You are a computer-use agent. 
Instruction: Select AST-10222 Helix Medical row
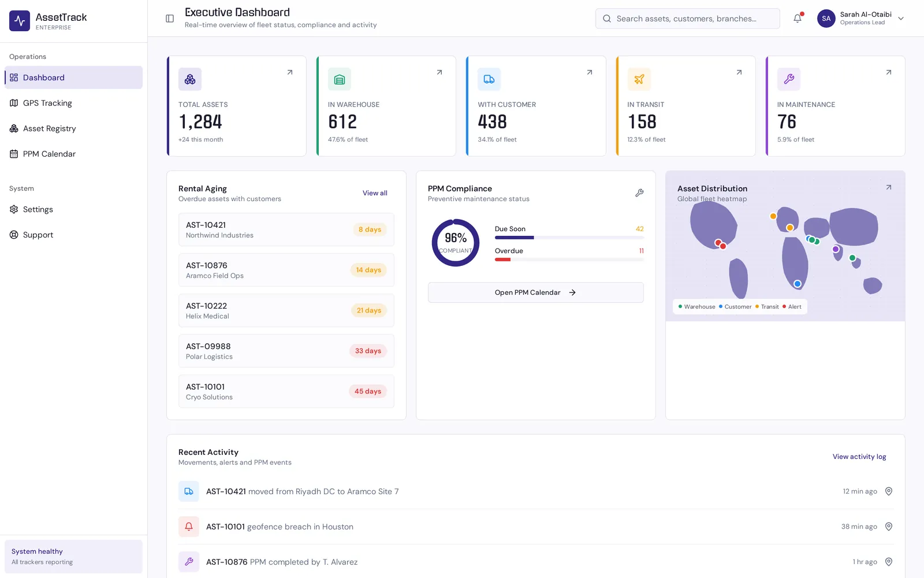point(286,310)
